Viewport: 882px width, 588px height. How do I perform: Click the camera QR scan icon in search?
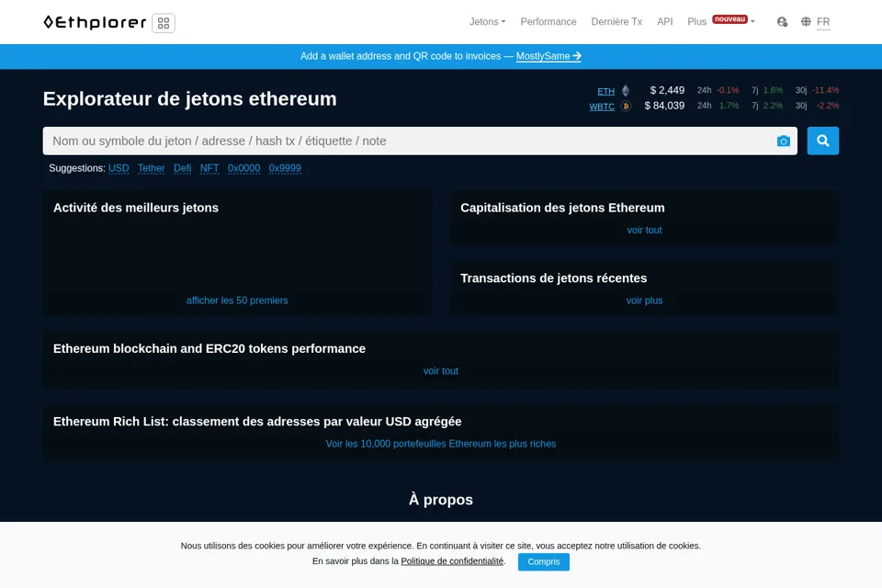point(783,141)
